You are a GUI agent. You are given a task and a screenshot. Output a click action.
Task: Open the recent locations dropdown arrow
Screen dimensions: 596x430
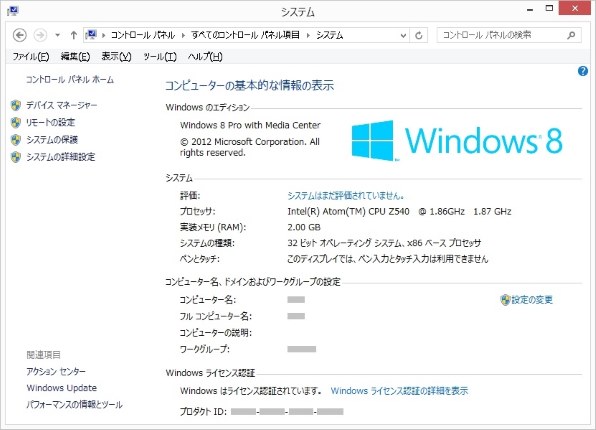(57, 35)
